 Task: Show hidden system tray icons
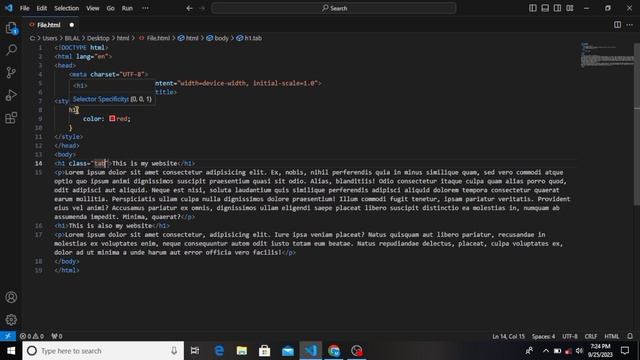546,351
